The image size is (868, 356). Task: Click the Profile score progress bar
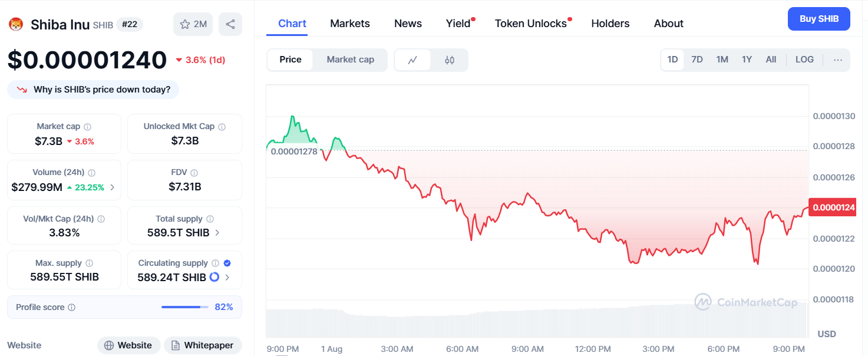[x=184, y=307]
